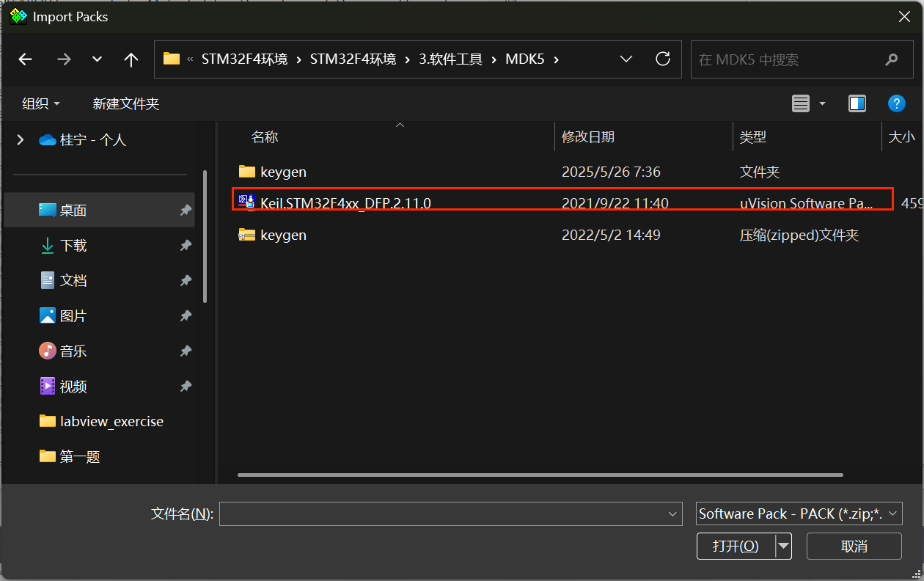Click 新建文件夹 button
The width and height of the screenshot is (924, 581).
pyautogui.click(x=126, y=104)
